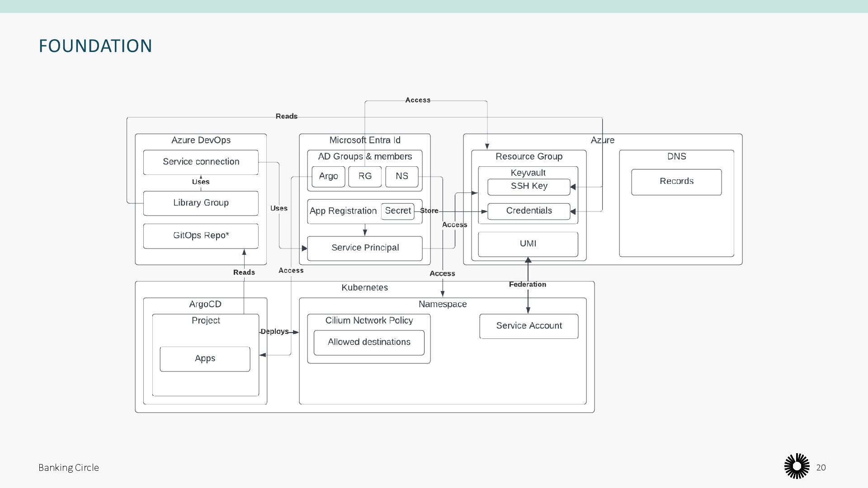Select the Service Account box

[x=528, y=326]
